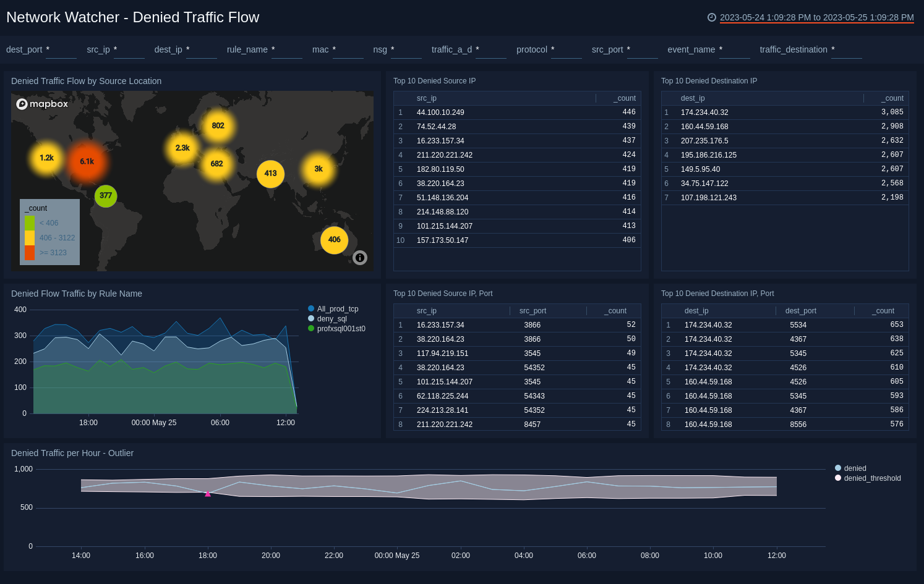Sort Source IP, Port table by _count
The height and width of the screenshot is (584, 924).
(616, 311)
